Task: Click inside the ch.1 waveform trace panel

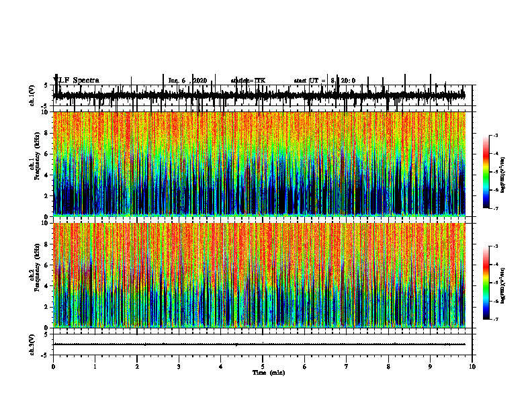Action: (x=262, y=95)
